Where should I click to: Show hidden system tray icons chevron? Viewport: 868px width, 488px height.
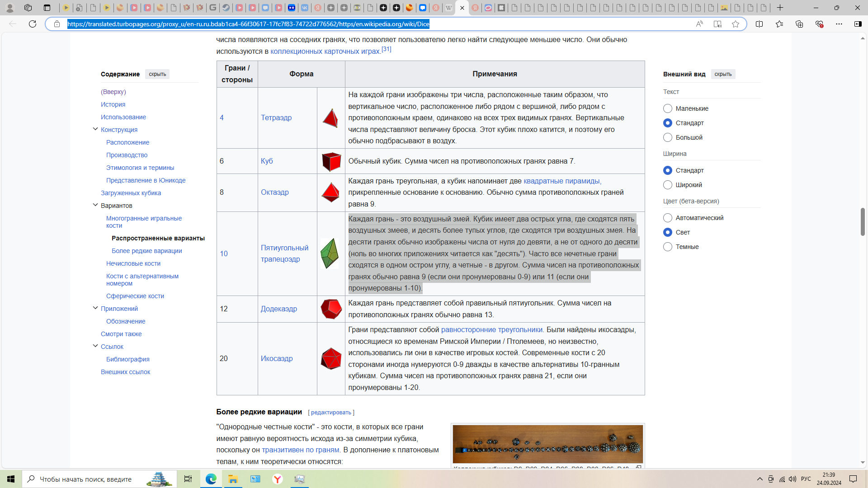click(x=760, y=479)
